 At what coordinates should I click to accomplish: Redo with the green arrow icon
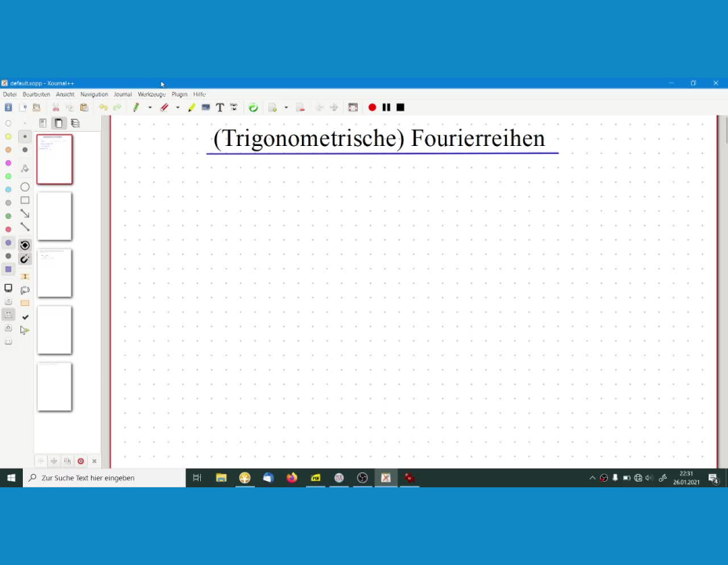click(x=118, y=108)
